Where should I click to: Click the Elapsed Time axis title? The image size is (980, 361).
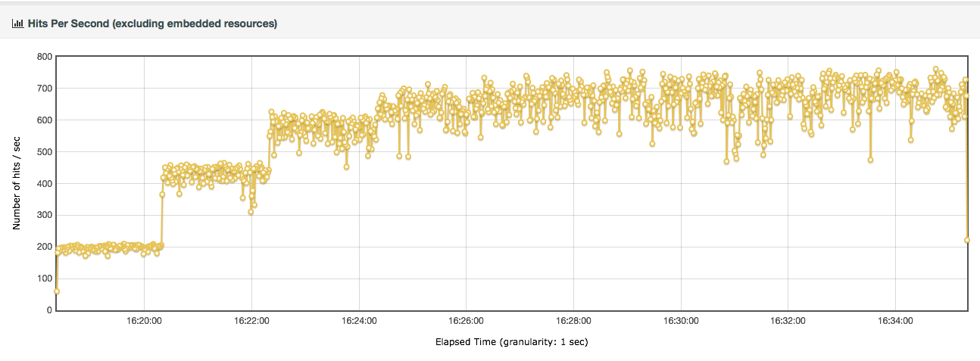tap(512, 341)
